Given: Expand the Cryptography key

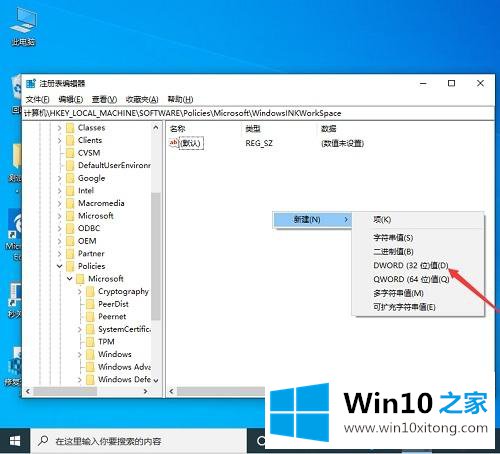Looking at the screenshot, I should point(79,292).
